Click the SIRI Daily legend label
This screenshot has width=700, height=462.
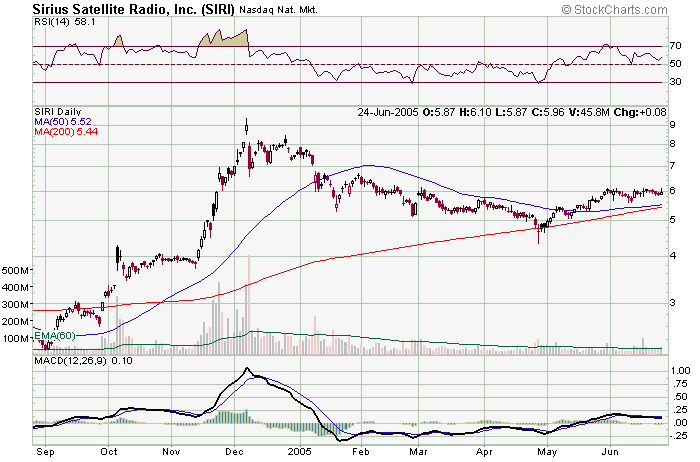click(58, 112)
